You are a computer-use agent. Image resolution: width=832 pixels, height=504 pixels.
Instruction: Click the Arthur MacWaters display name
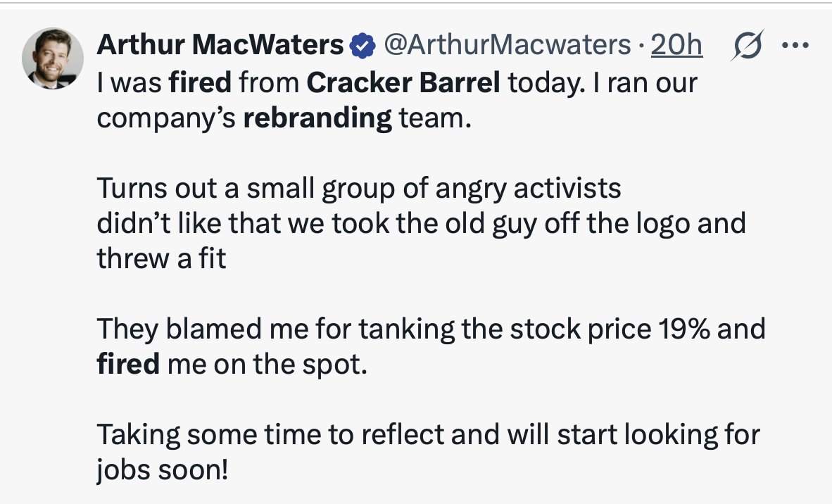(x=220, y=46)
